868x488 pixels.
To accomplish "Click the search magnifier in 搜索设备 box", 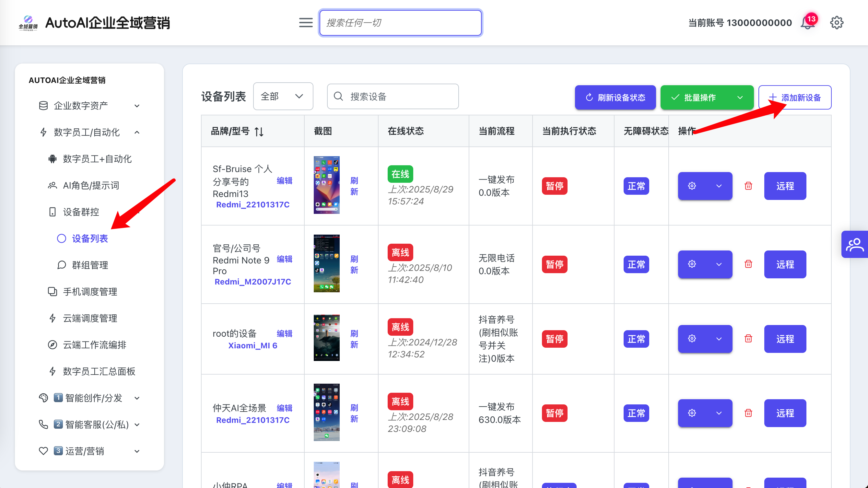I will 338,97.
